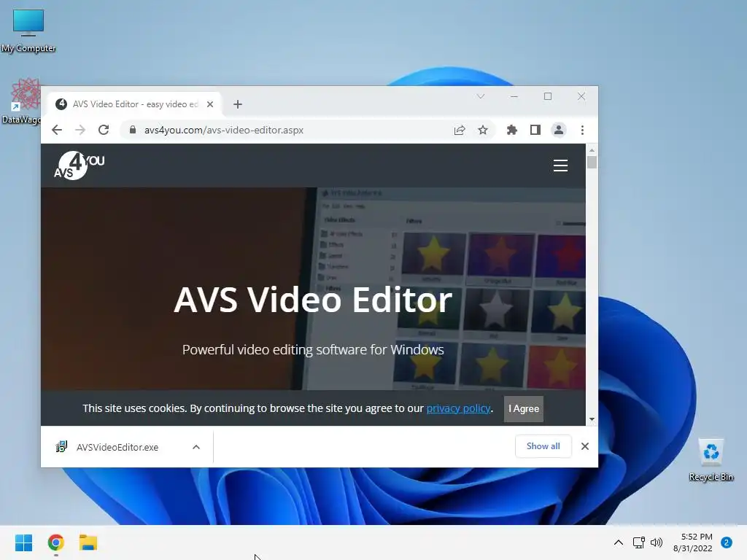The width and height of the screenshot is (747, 560).
Task: Click 'Powerful video editing software for Windows' text
Action: click(x=313, y=349)
